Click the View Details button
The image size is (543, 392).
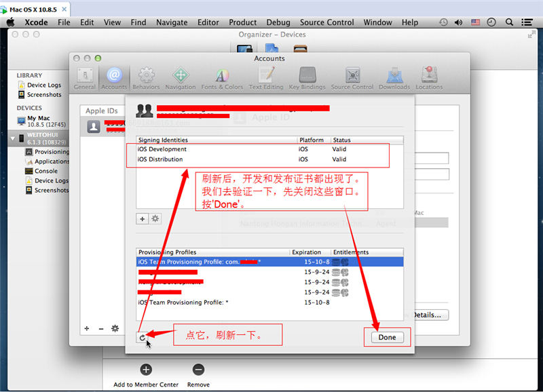[x=430, y=315]
